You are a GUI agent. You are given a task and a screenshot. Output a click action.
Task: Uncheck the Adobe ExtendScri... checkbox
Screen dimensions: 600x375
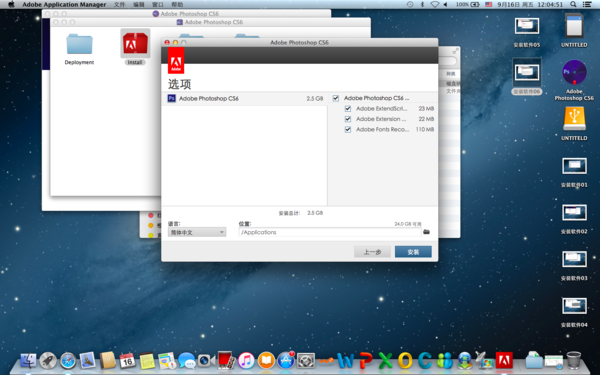click(348, 109)
